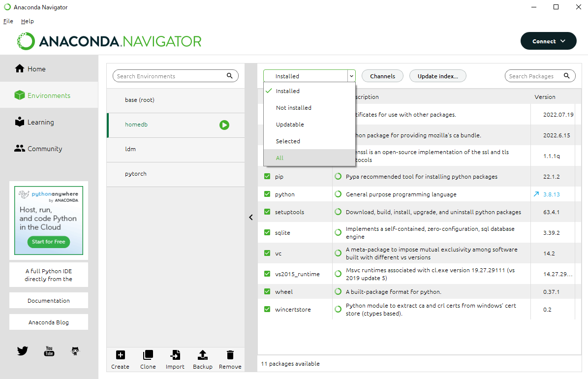Click the Start for Free button
588x379 pixels.
(x=48, y=242)
